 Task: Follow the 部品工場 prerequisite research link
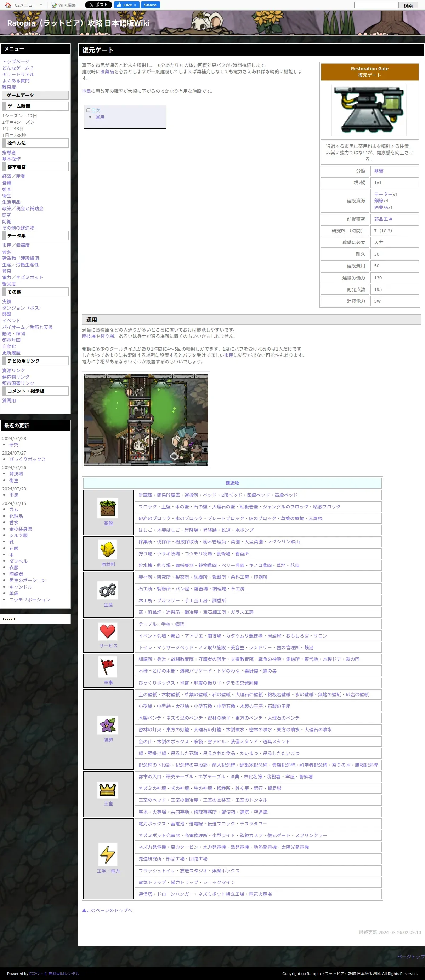[x=383, y=219]
